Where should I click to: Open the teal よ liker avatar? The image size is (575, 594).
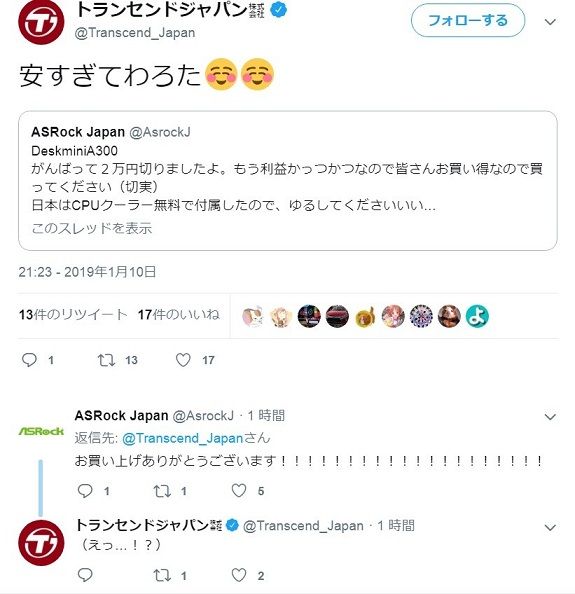[477, 316]
